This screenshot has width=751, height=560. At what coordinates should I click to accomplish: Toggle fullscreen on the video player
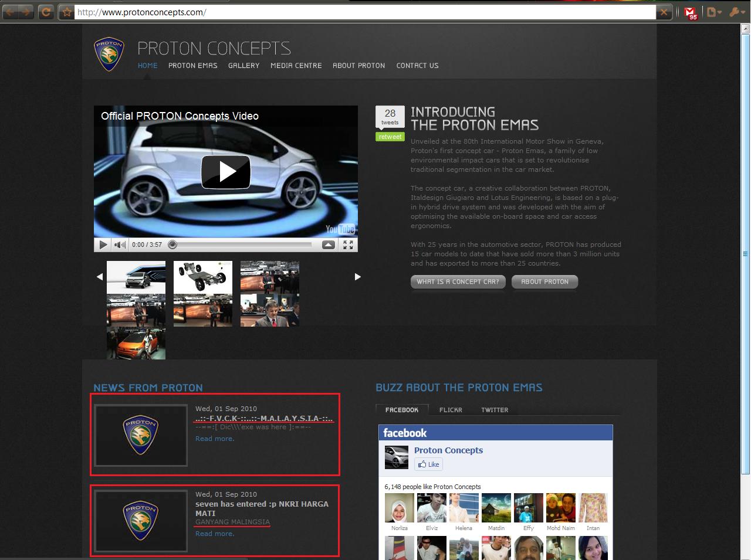(x=348, y=245)
